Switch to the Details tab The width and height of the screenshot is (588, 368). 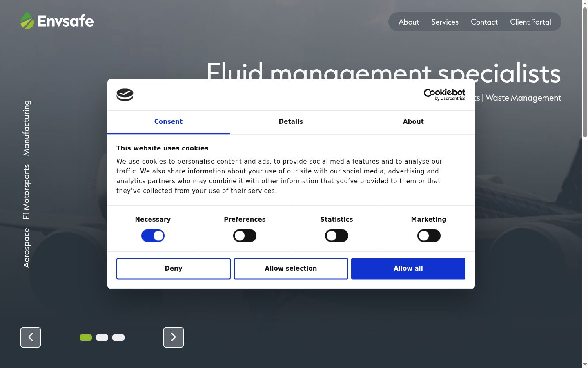pos(291,122)
